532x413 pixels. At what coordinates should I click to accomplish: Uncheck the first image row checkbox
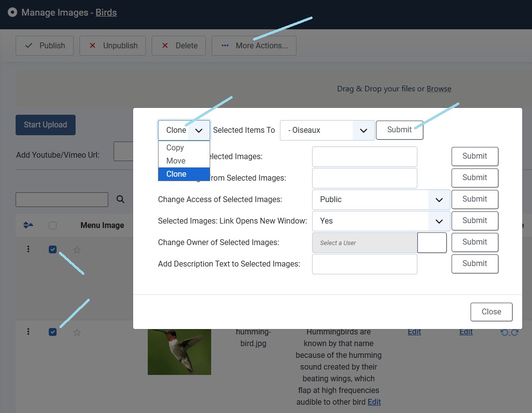click(x=53, y=250)
